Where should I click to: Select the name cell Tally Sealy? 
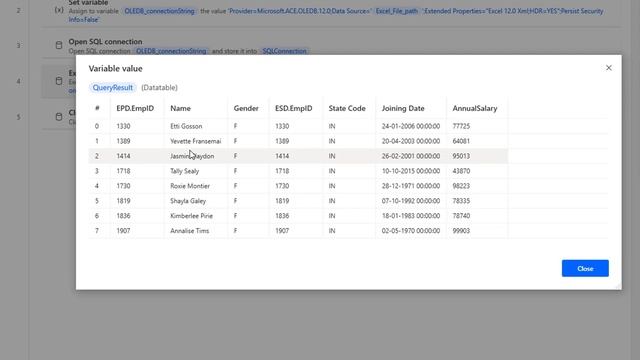click(184, 171)
